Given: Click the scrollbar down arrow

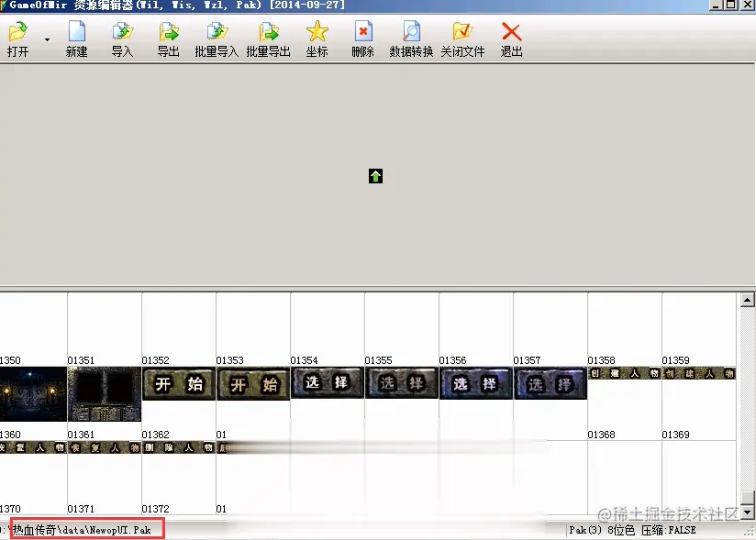Looking at the screenshot, I should click(x=747, y=512).
